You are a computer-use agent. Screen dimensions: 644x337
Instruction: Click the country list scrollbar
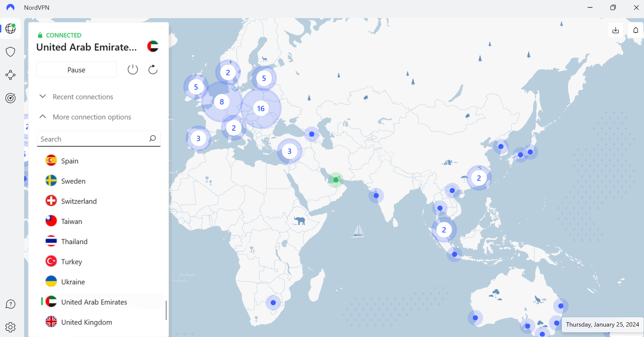point(166,310)
